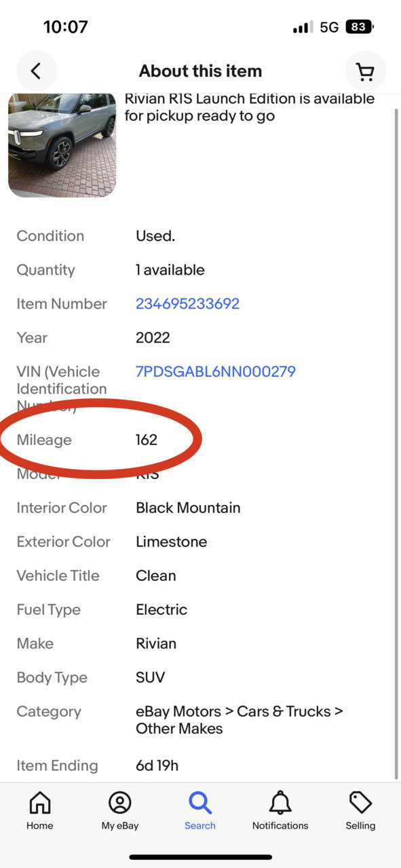Open the shopping cart icon
The width and height of the screenshot is (401, 868).
[x=365, y=71]
